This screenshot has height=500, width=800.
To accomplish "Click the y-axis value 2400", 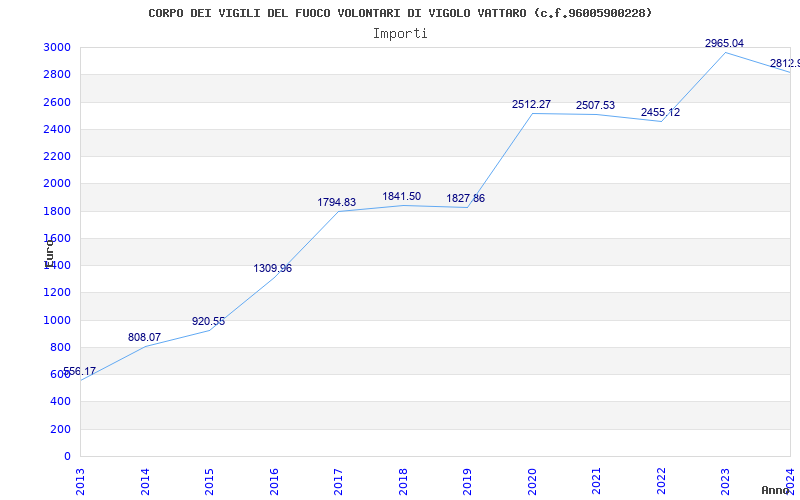I will pos(57,129).
